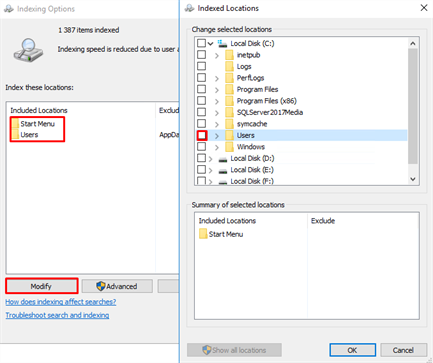Collapse the Local Disk (C:) tree node
Viewport: 433px width, 363px height.
click(x=210, y=44)
